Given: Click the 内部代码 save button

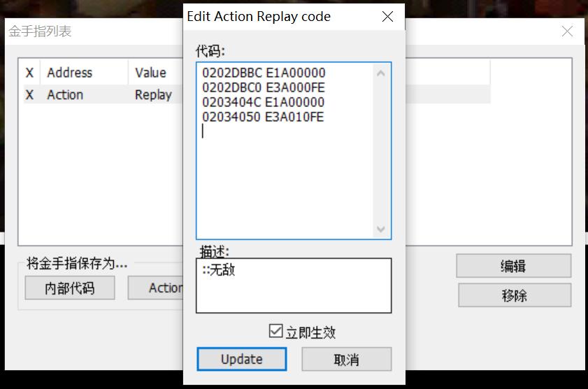Looking at the screenshot, I should [x=70, y=288].
